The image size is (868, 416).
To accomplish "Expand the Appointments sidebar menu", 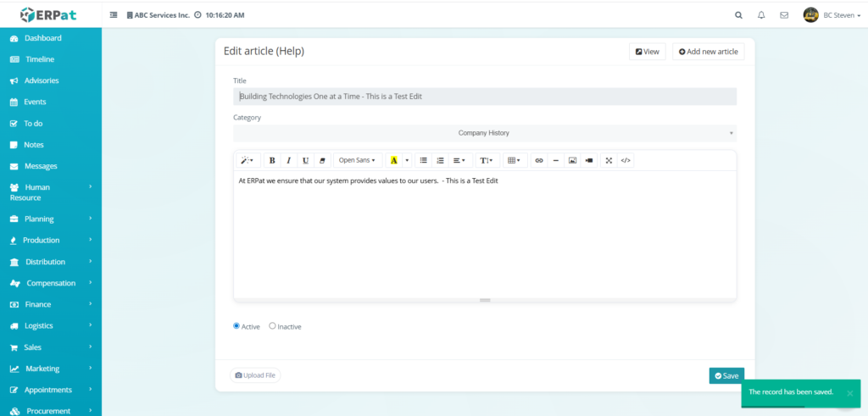I will coord(51,390).
